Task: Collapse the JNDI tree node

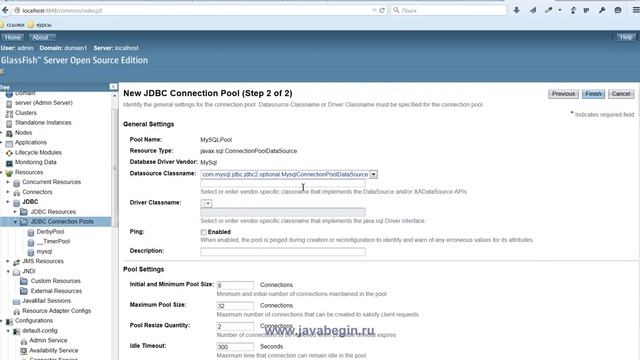Action: point(8,271)
